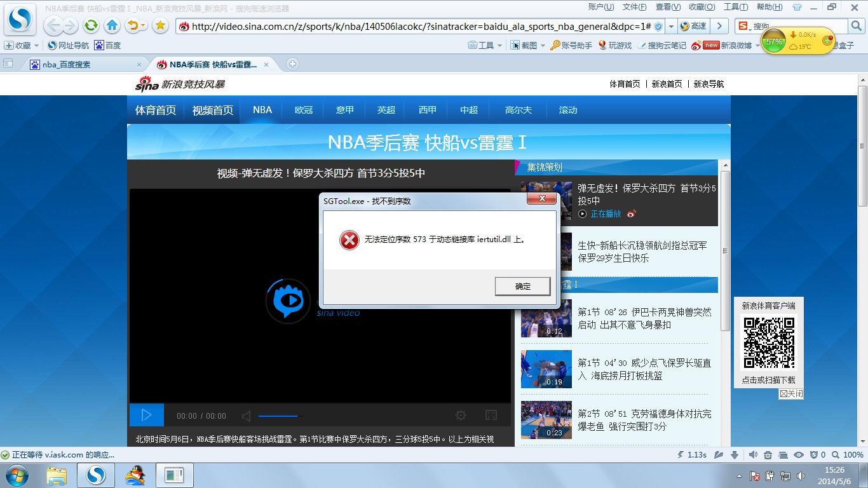
Task: Expand the arrow next to 高速 button
Action: [719, 26]
